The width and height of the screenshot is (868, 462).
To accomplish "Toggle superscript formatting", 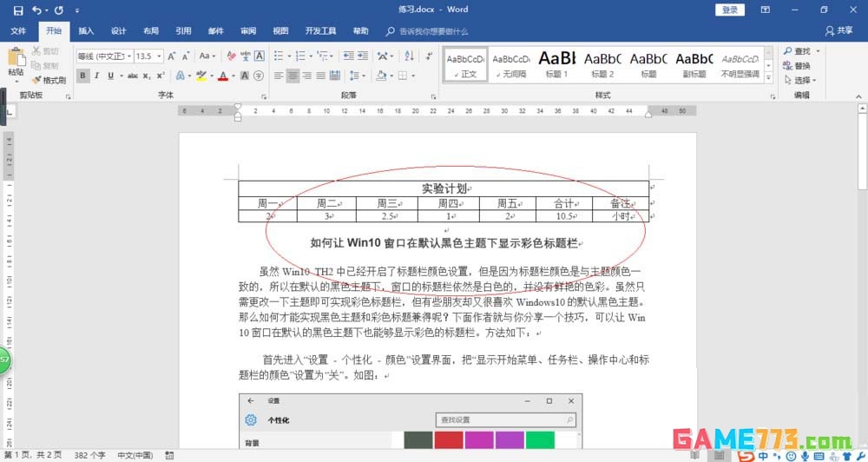I will pyautogui.click(x=160, y=76).
